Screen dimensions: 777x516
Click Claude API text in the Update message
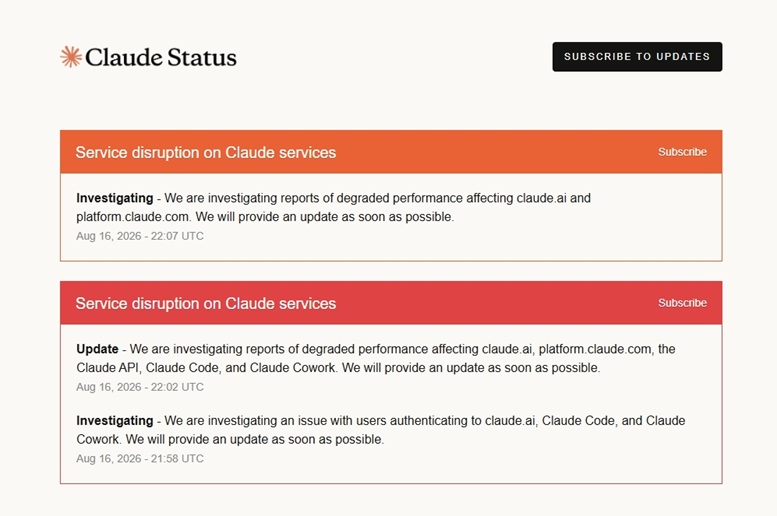coord(108,368)
